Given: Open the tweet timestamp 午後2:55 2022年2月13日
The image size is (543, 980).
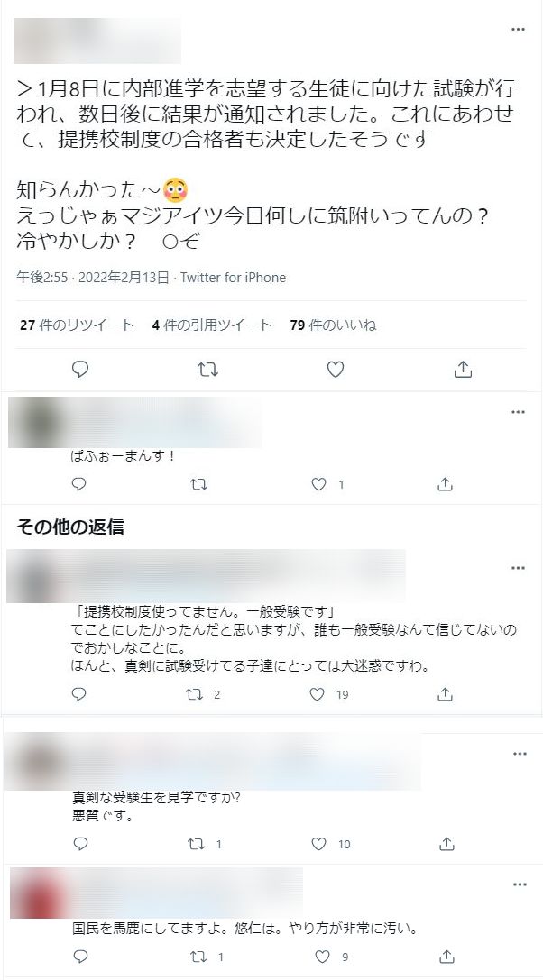Looking at the screenshot, I should pos(93,278).
